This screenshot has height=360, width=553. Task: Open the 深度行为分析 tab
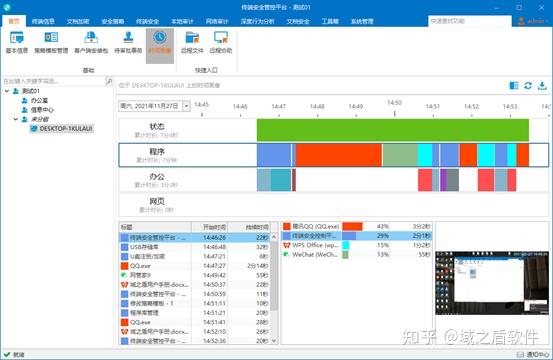[x=257, y=21]
